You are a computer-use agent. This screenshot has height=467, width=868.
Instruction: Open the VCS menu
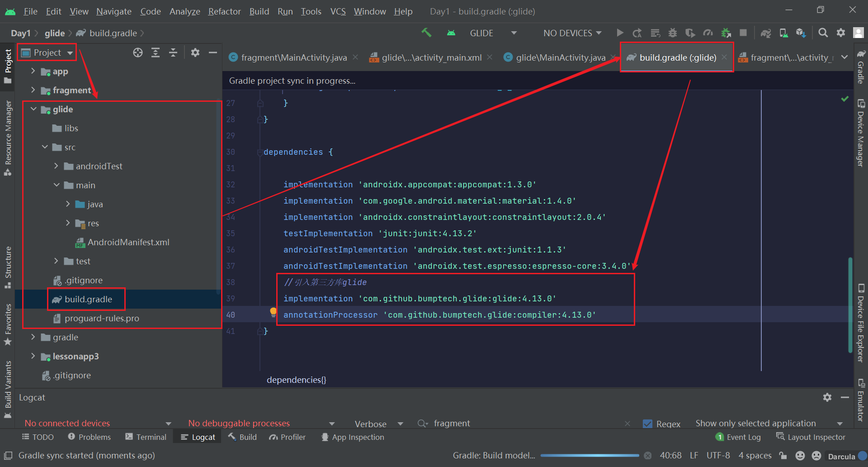click(x=338, y=11)
